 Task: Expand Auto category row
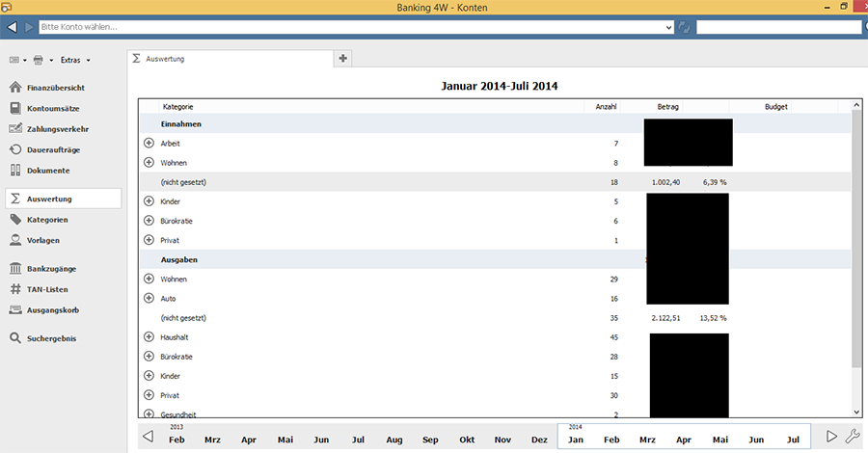pyautogui.click(x=149, y=298)
